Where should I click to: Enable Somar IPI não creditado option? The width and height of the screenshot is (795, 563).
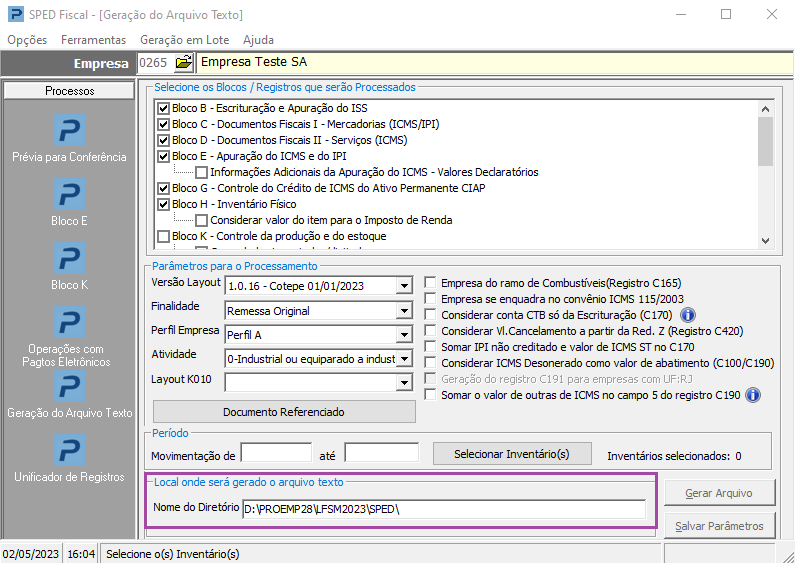pos(430,347)
